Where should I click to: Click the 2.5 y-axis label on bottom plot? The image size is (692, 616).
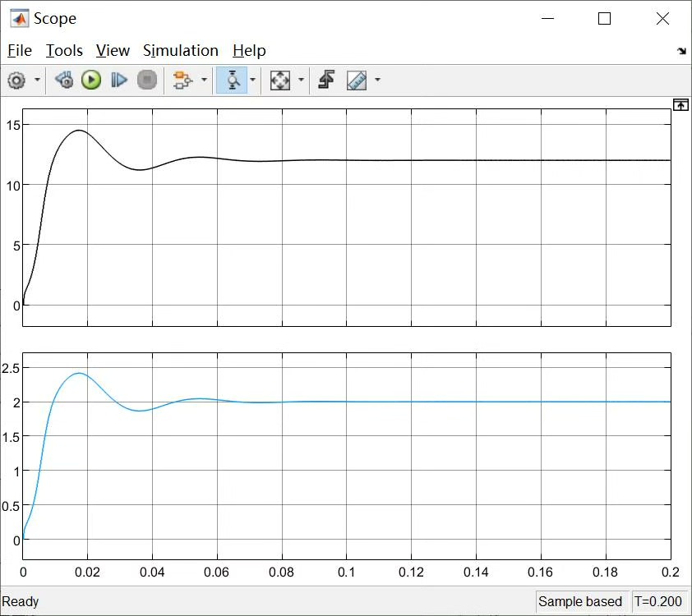click(x=11, y=368)
